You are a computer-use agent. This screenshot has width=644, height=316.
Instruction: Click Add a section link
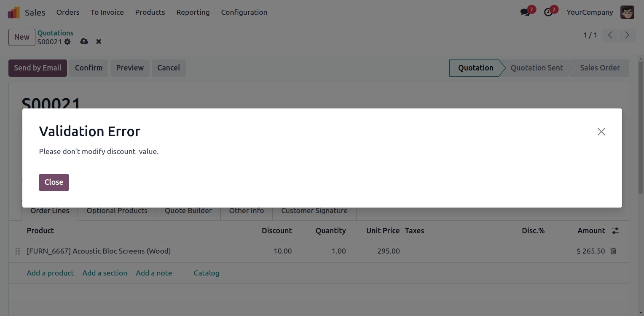[105, 273]
